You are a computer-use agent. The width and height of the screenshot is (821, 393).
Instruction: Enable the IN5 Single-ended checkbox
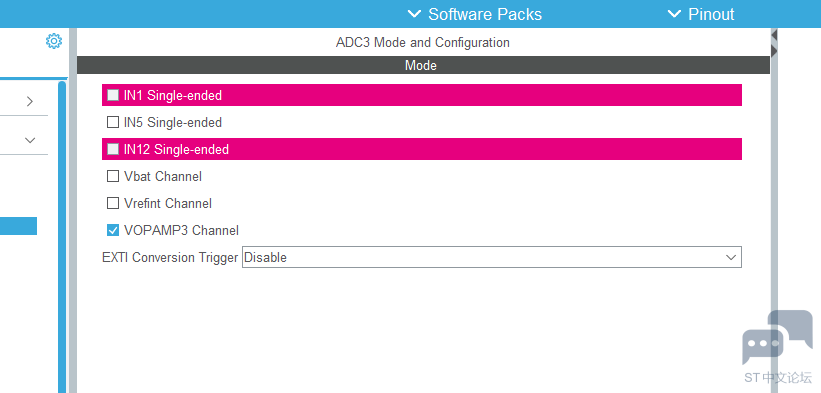(113, 122)
